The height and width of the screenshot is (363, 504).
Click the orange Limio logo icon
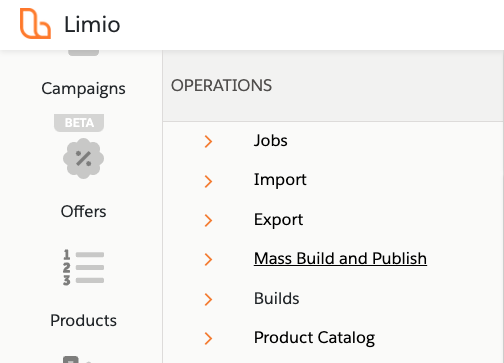pyautogui.click(x=35, y=24)
